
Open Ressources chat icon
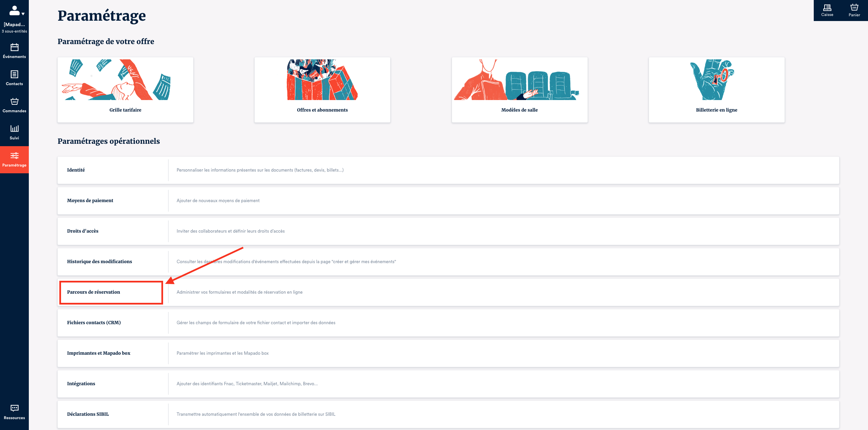[x=14, y=408]
